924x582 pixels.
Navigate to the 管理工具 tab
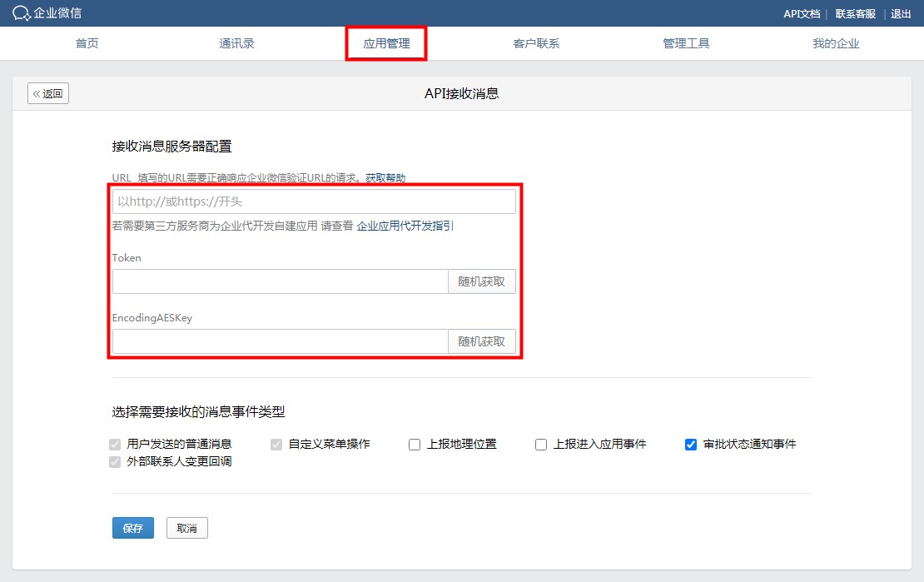(686, 43)
